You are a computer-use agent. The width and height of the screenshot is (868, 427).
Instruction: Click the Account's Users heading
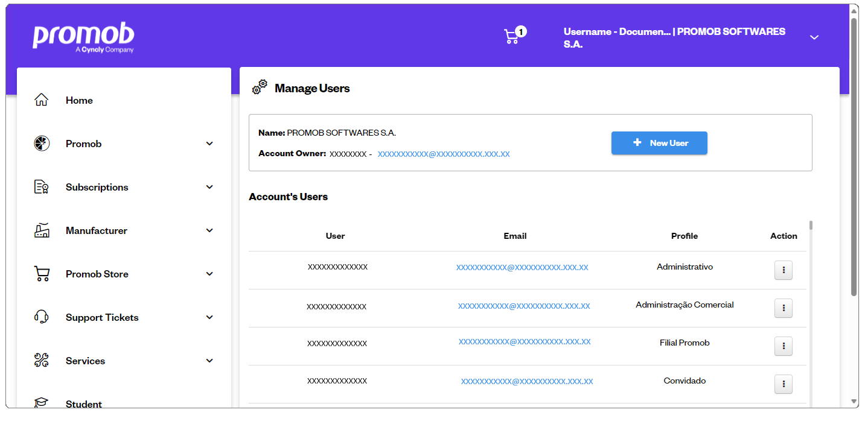(x=288, y=197)
